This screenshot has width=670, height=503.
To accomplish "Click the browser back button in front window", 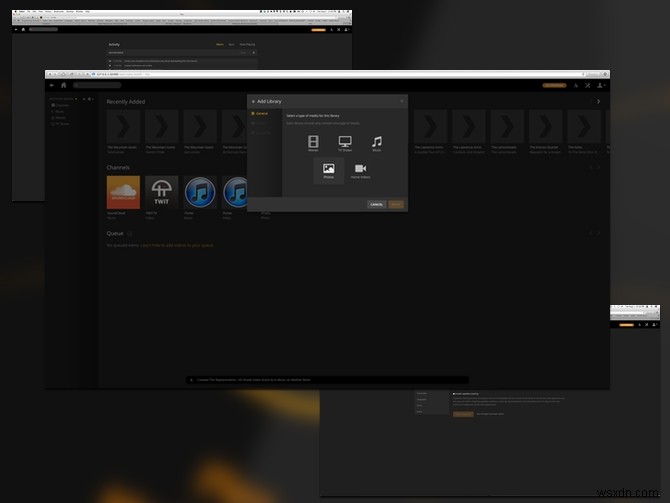I will pyautogui.click(x=50, y=74).
